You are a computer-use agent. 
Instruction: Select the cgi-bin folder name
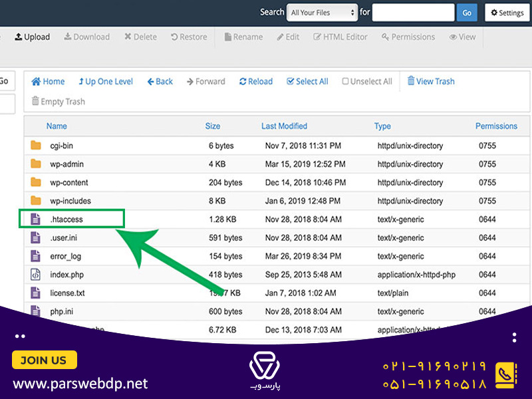[x=61, y=146]
